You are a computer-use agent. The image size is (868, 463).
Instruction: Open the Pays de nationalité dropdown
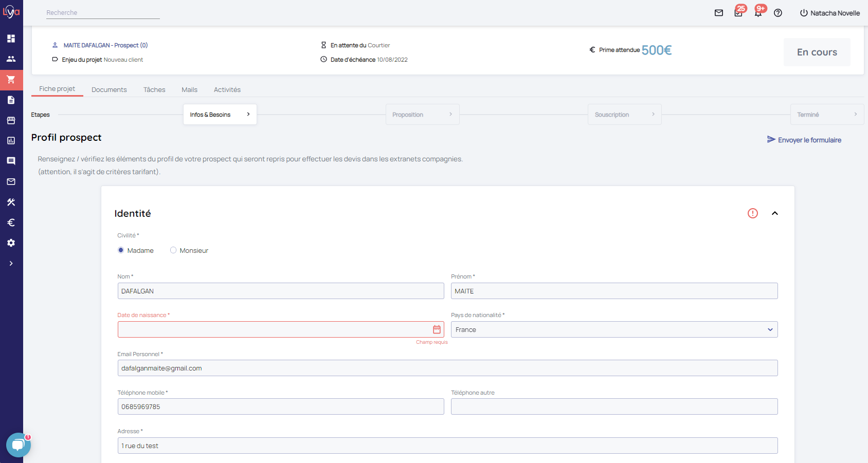pyautogui.click(x=614, y=329)
